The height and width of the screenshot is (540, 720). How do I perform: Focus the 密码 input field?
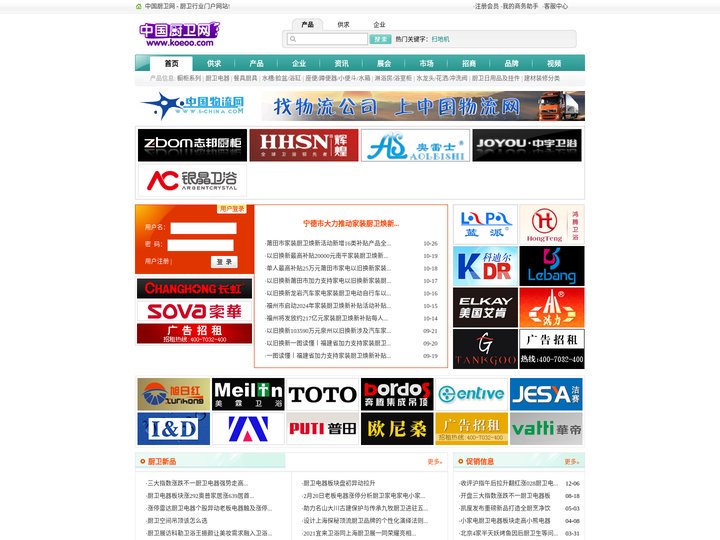(x=201, y=245)
